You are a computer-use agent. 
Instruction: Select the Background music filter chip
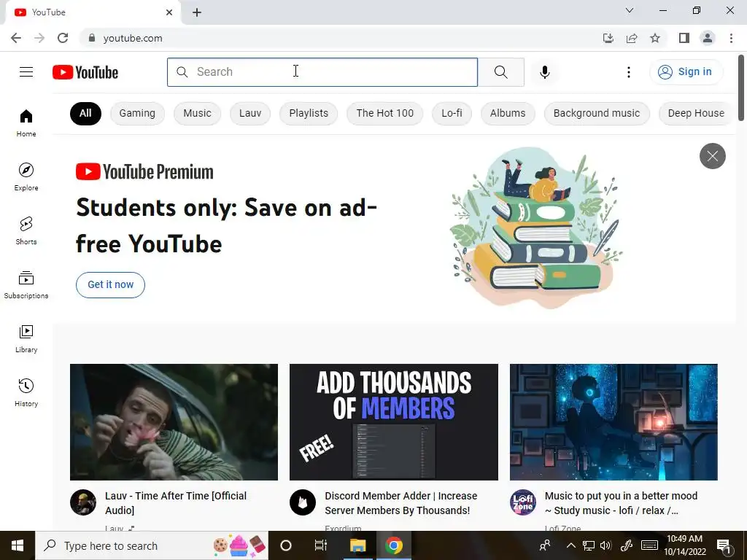[x=597, y=113]
